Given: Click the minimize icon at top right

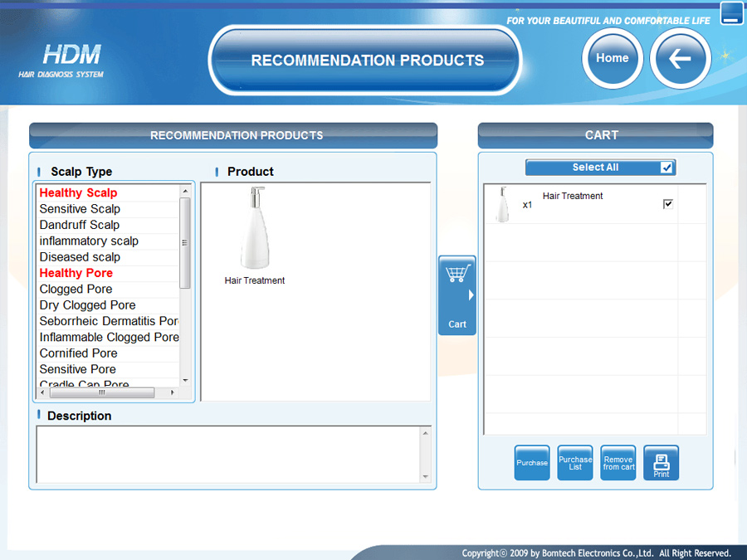Looking at the screenshot, I should point(731,13).
